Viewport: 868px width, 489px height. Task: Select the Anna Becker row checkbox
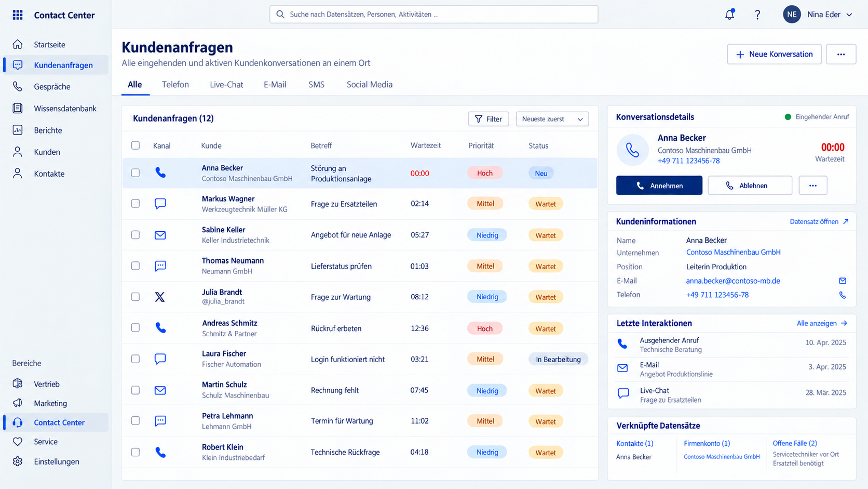pyautogui.click(x=135, y=173)
